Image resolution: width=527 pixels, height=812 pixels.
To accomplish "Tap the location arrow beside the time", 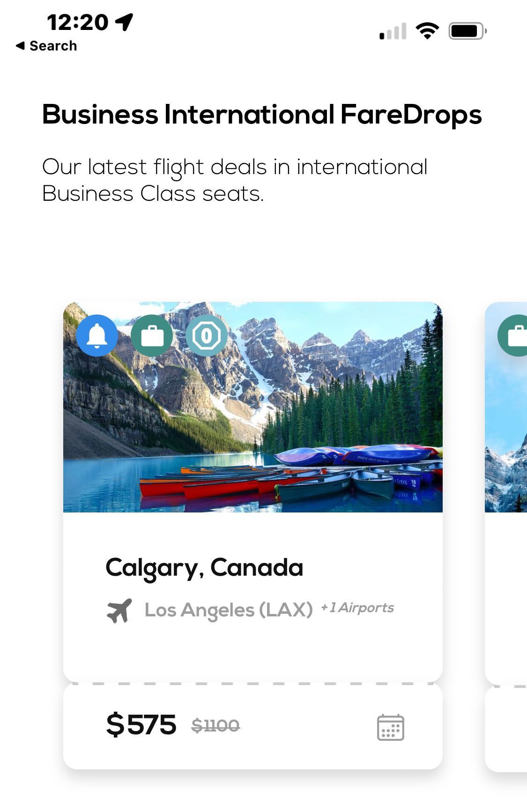I will click(125, 22).
